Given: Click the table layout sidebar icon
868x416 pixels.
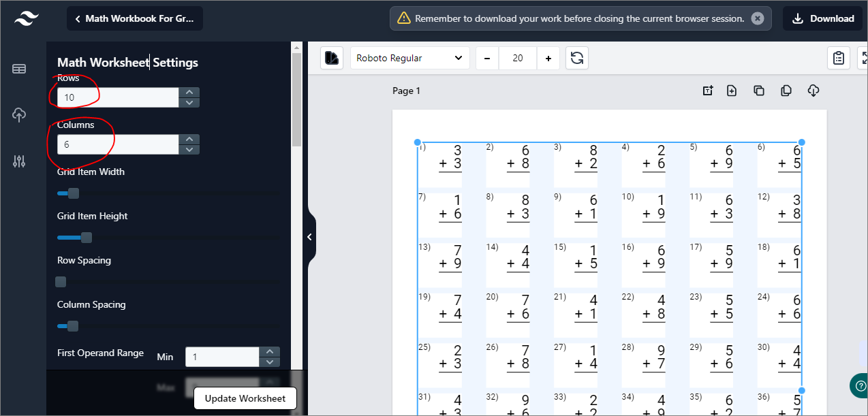Looking at the screenshot, I should click(x=19, y=69).
